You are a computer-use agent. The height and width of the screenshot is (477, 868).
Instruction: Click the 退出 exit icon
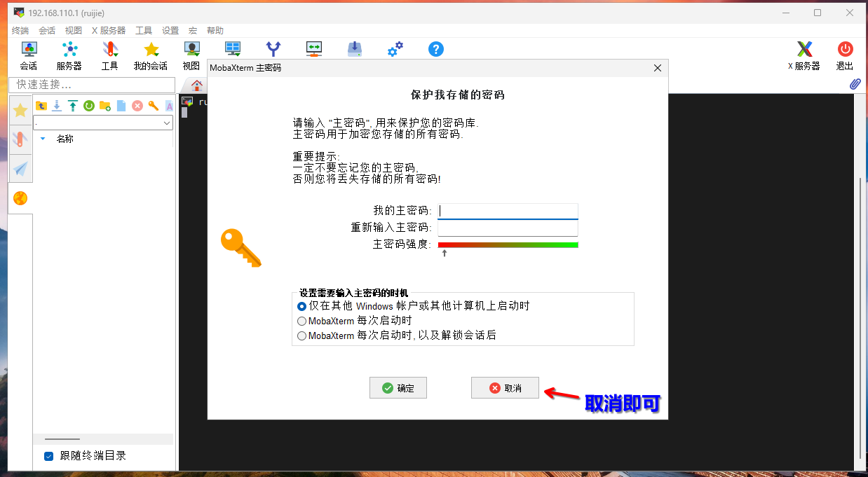coord(845,49)
